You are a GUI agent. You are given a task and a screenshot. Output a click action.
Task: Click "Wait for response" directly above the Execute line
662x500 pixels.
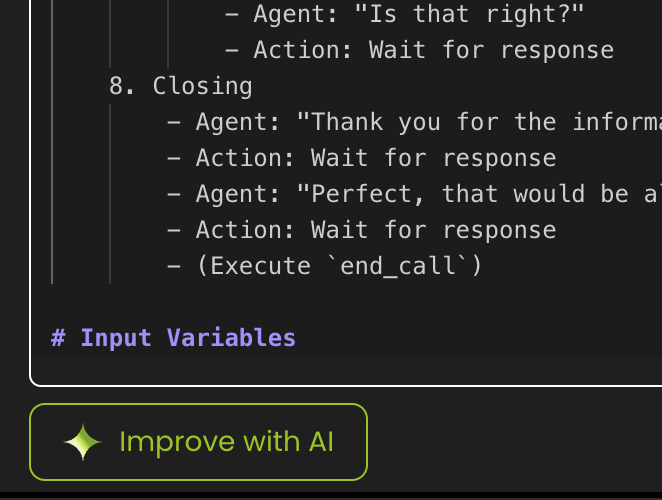(x=433, y=230)
